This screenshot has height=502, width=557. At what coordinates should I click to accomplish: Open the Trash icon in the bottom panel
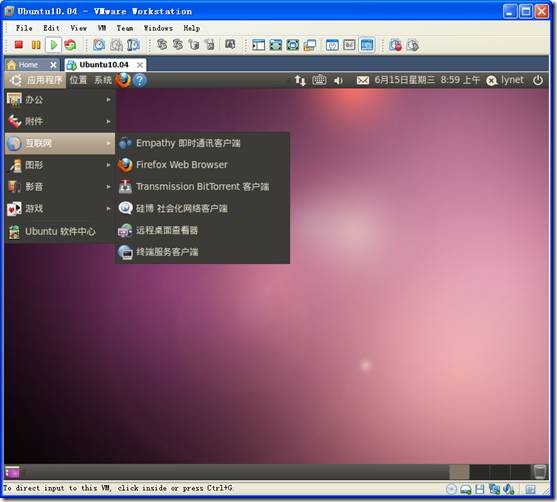540,472
